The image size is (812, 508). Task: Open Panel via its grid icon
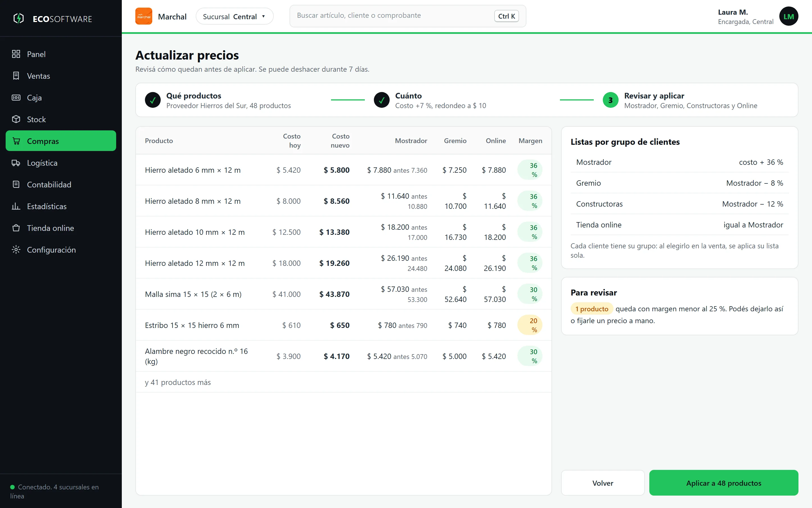click(16, 54)
